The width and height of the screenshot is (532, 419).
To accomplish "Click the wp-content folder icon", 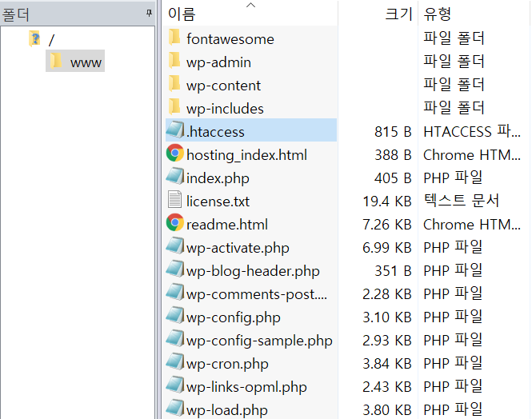I will point(174,84).
